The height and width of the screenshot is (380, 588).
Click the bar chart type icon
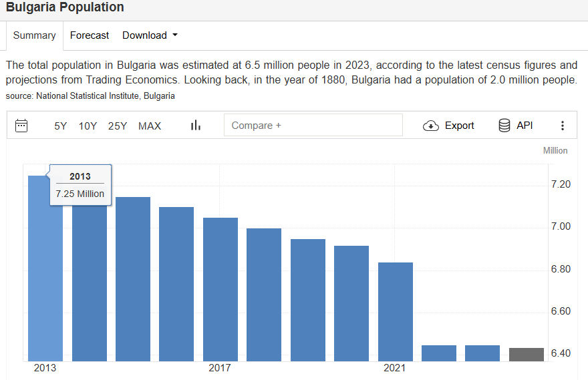(195, 125)
